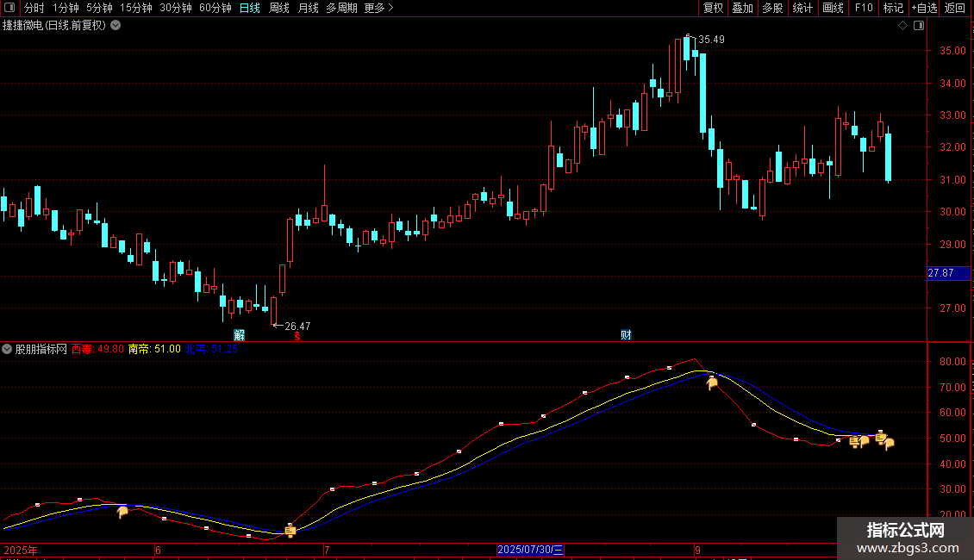Click the 北丐: 51.25 indicator value
Image resolution: width=974 pixels, height=560 pixels.
(x=211, y=349)
